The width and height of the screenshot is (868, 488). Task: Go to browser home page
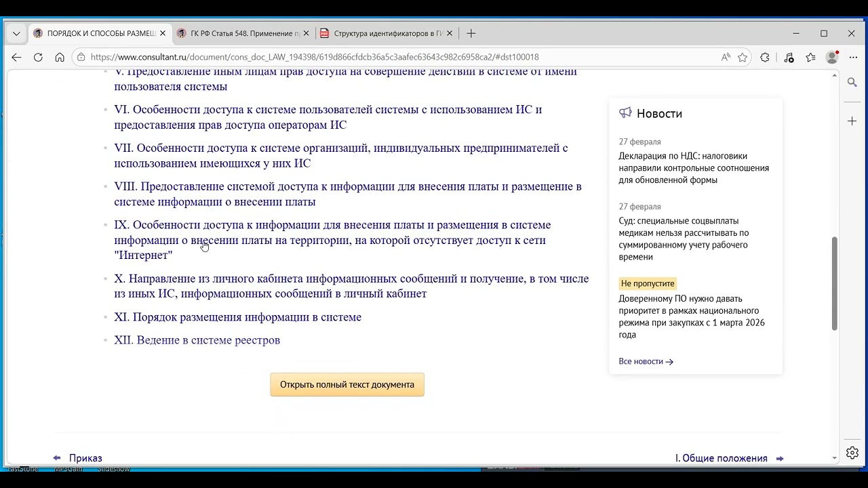[x=60, y=58]
